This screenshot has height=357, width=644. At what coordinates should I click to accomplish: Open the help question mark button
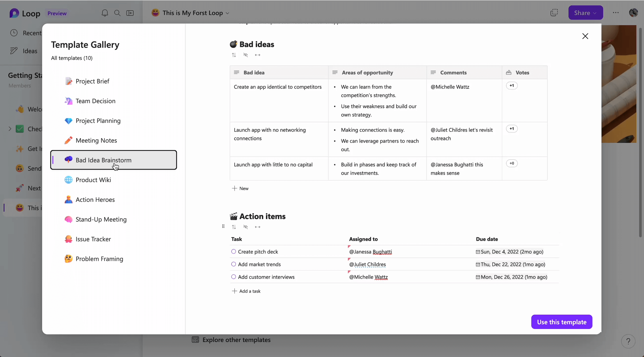[628, 341]
